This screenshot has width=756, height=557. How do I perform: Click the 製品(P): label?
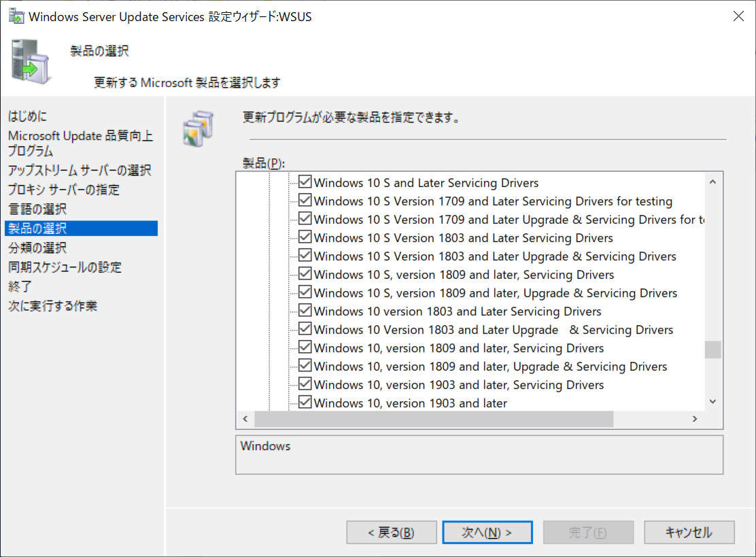pos(263,163)
